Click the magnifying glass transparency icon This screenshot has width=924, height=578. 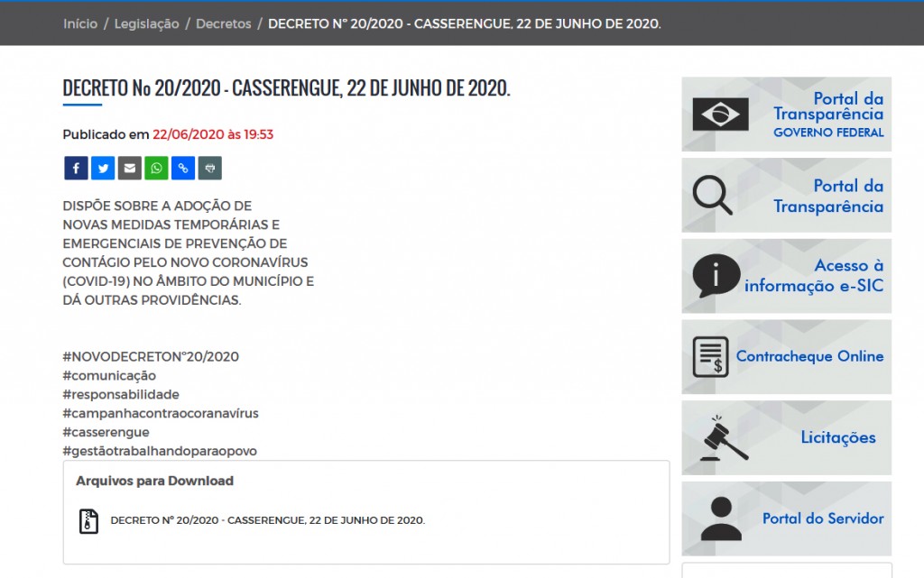pyautogui.click(x=712, y=196)
